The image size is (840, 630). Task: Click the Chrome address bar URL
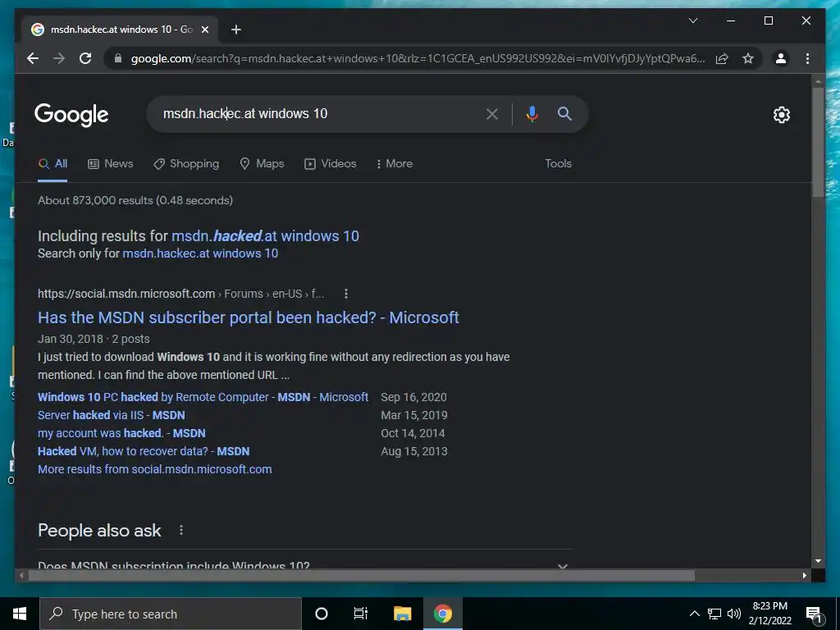[418, 58]
